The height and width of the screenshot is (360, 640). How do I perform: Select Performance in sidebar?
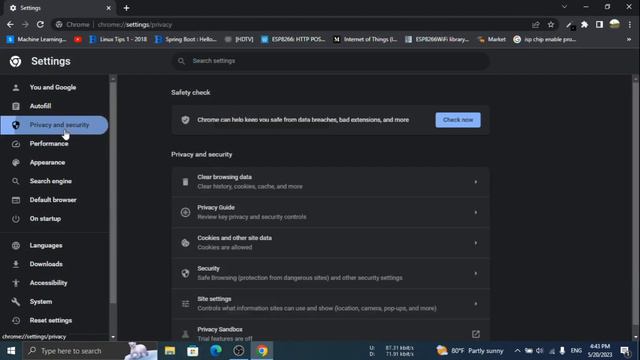tap(54, 144)
